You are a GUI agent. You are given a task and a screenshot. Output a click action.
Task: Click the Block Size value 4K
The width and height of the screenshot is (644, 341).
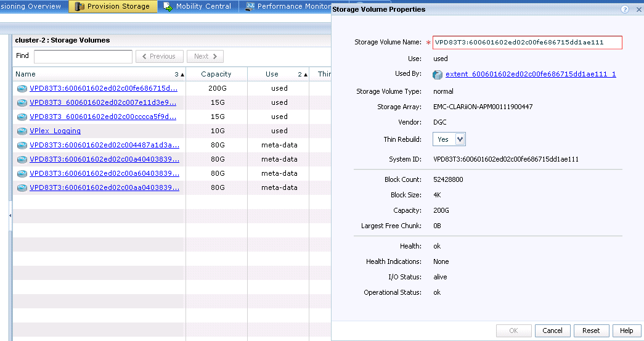[x=437, y=195]
